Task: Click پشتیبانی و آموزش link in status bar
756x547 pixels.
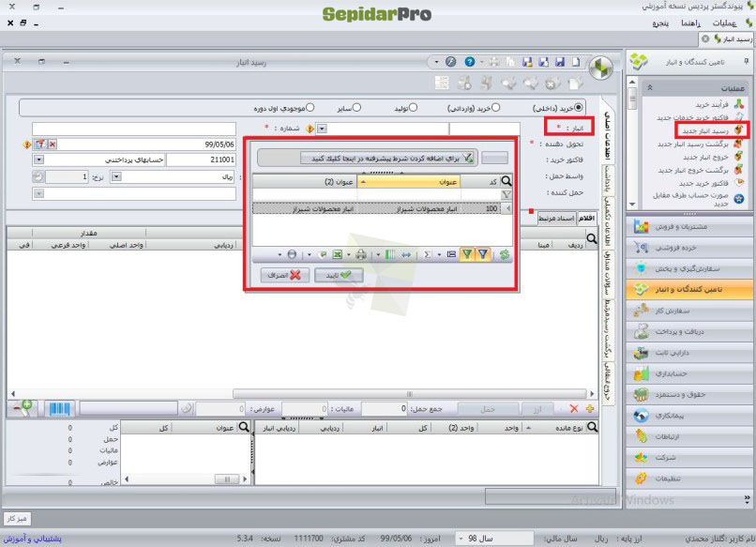Action: tap(32, 539)
